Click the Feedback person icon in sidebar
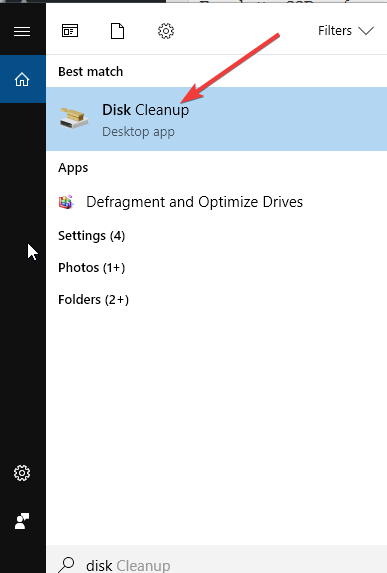Image resolution: width=387 pixels, height=573 pixels. coord(22,521)
